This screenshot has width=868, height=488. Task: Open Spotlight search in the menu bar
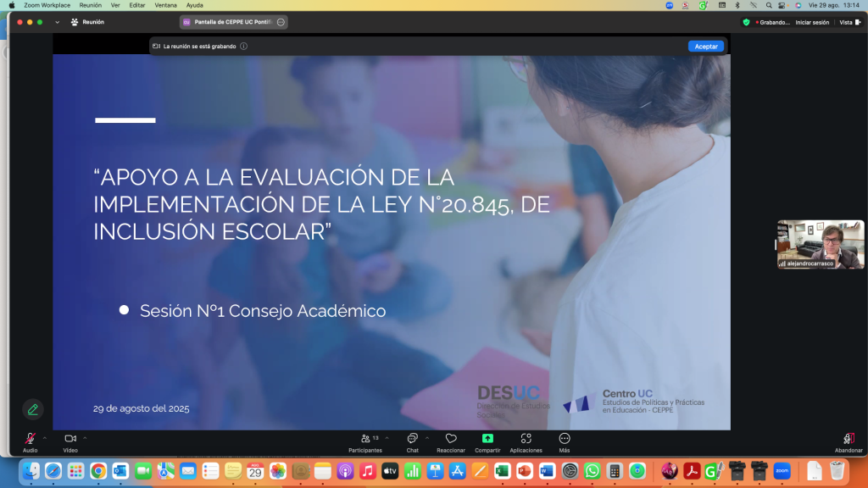pyautogui.click(x=769, y=5)
